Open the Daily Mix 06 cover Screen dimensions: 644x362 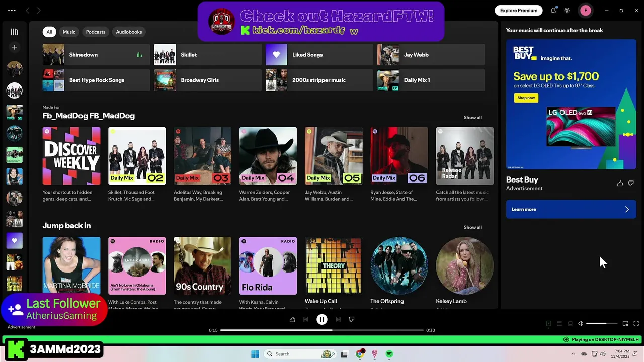[399, 156]
